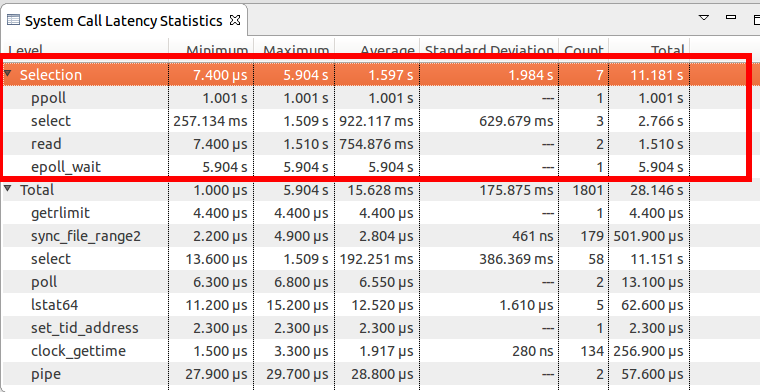
Task: Sort by the Count column header
Action: click(x=584, y=50)
